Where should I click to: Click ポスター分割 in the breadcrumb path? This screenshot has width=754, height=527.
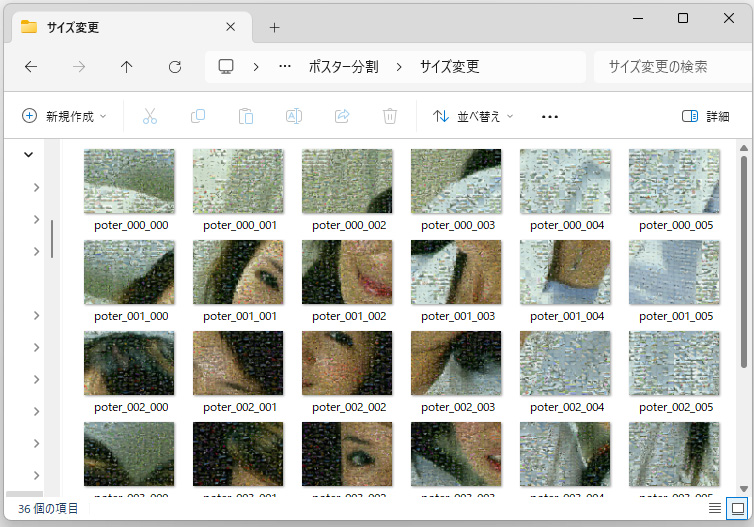343,67
